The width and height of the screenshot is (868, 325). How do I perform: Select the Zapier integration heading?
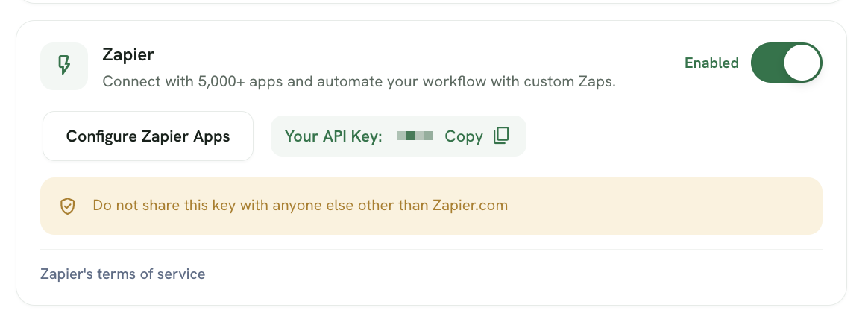coord(128,54)
